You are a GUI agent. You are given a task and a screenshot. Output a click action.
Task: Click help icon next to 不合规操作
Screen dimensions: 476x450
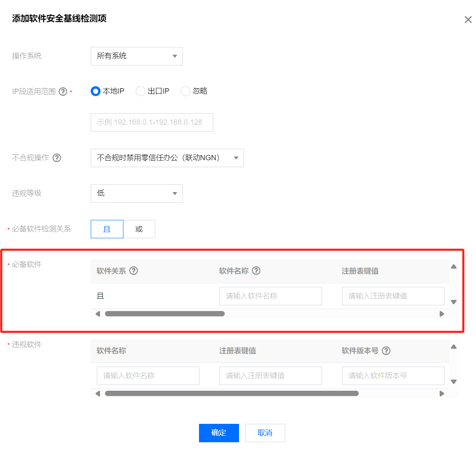[x=57, y=158]
